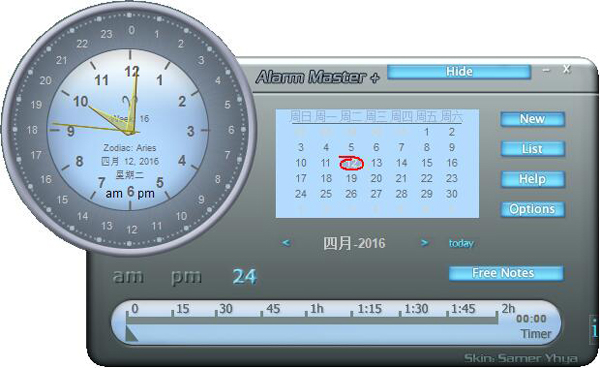Set timer at 15 mark
600x368 pixels.
coord(183,309)
